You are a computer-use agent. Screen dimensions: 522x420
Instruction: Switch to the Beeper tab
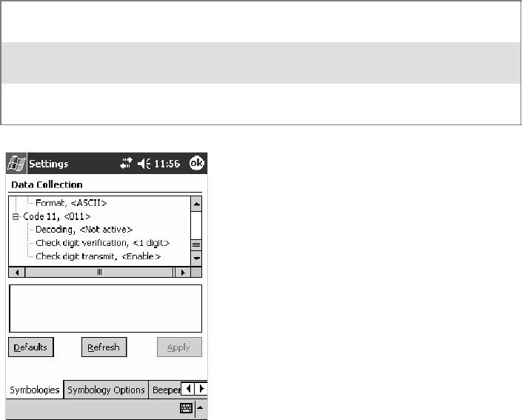point(165,390)
